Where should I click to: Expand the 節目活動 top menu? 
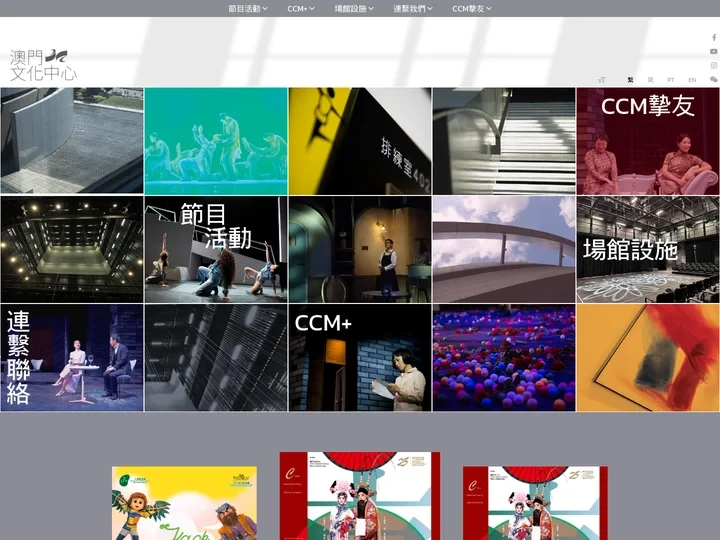[x=248, y=9]
